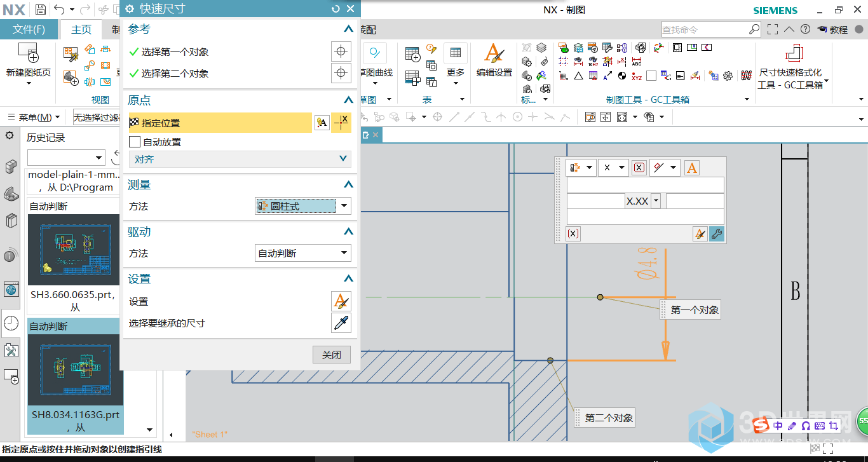Click the Table (表) insert icon
This screenshot has width=868, height=462.
(x=412, y=54)
